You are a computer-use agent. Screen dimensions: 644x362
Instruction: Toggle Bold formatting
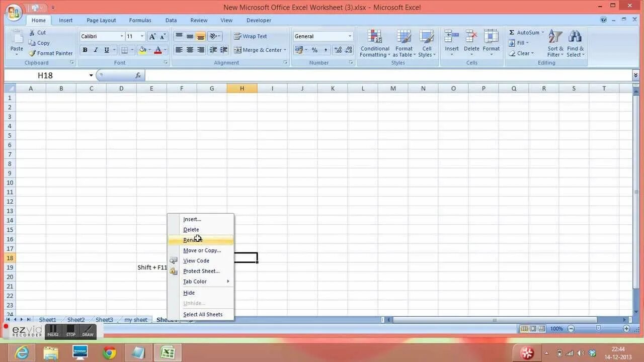tap(85, 50)
